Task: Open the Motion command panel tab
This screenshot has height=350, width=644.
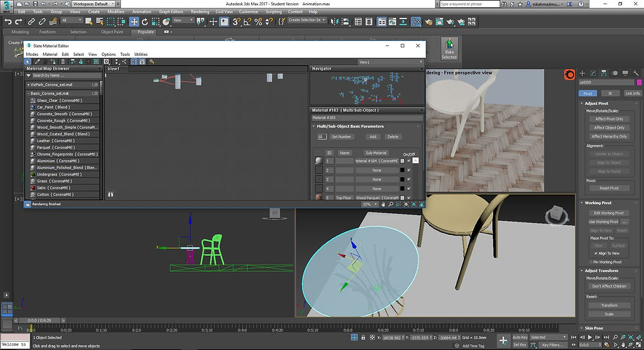Action: click(614, 73)
